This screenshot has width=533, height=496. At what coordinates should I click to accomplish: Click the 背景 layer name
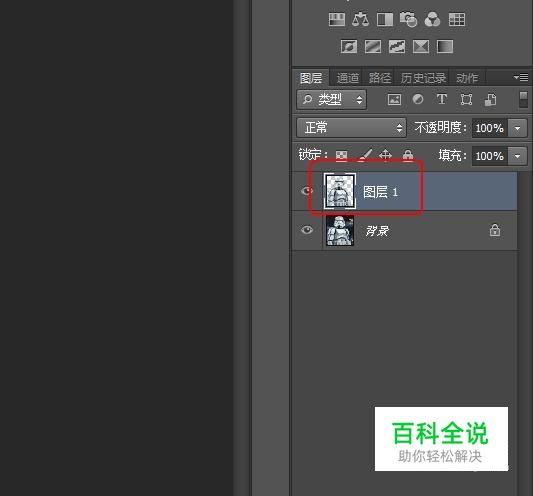pyautogui.click(x=377, y=231)
